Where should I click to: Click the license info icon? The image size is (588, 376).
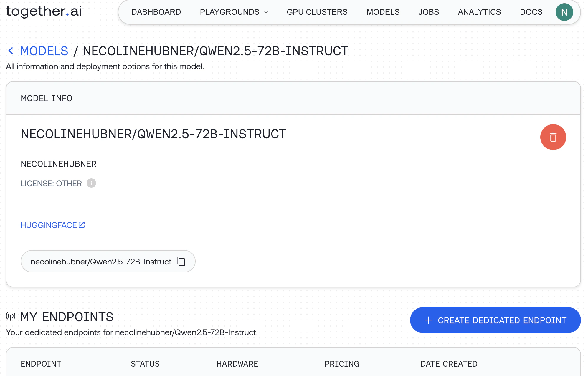(x=91, y=183)
